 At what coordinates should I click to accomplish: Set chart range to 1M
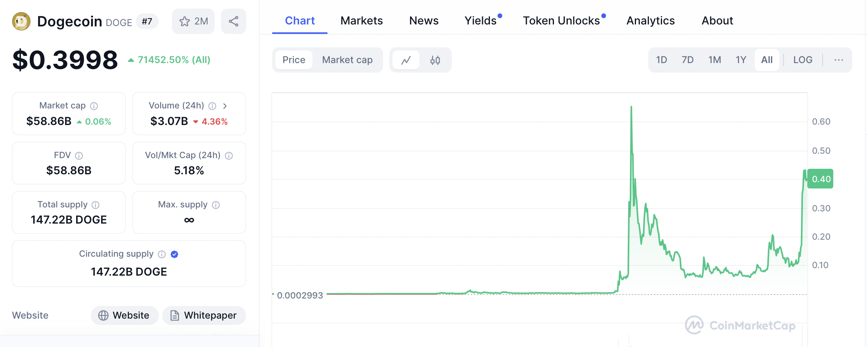point(715,60)
